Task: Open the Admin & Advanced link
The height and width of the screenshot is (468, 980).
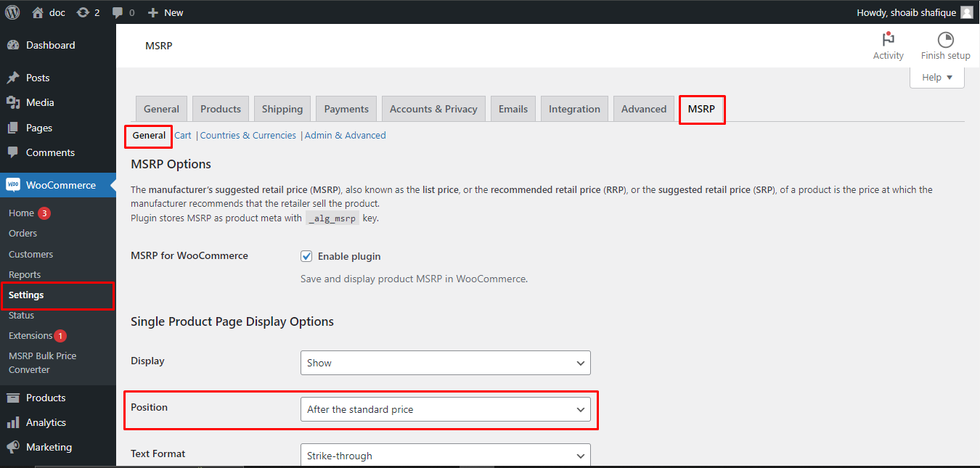Action: (x=346, y=136)
